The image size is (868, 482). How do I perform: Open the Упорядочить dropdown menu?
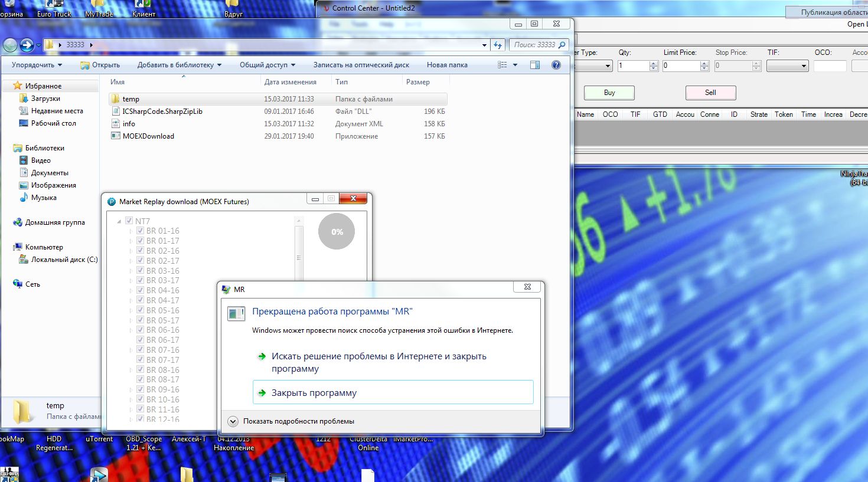37,65
